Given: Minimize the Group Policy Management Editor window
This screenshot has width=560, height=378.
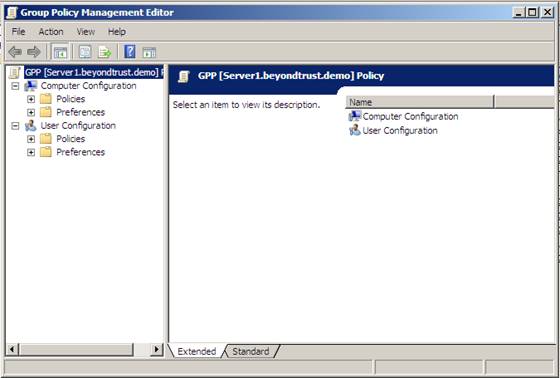Looking at the screenshot, I should click(519, 13).
